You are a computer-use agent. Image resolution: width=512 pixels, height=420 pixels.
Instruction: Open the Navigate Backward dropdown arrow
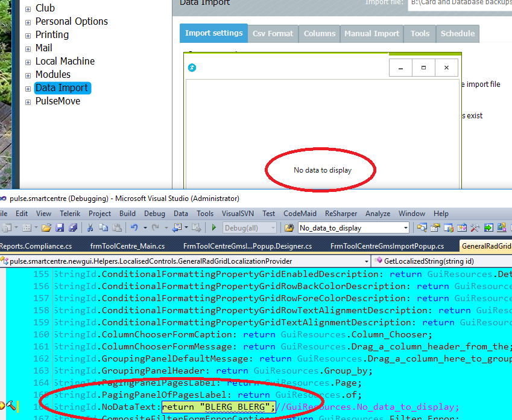click(186, 228)
